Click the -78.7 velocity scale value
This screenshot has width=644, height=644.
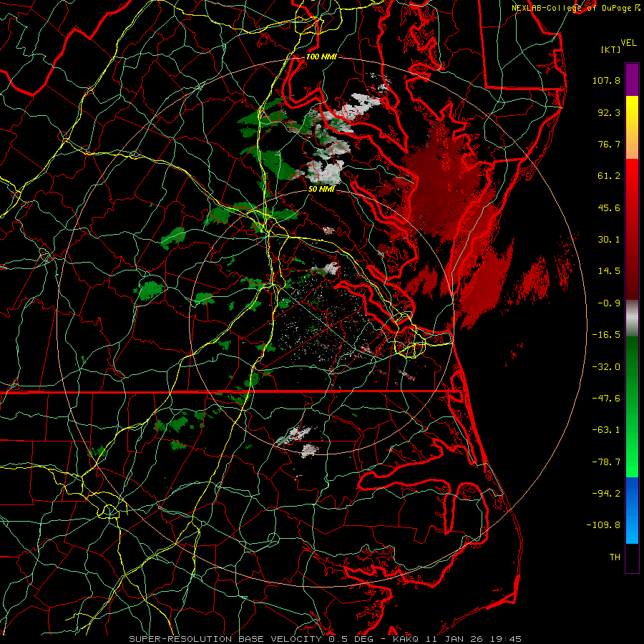pos(606,462)
